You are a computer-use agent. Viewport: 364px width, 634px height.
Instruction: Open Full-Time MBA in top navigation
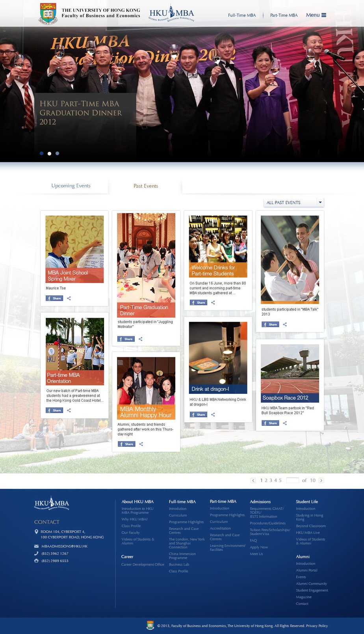point(242,15)
